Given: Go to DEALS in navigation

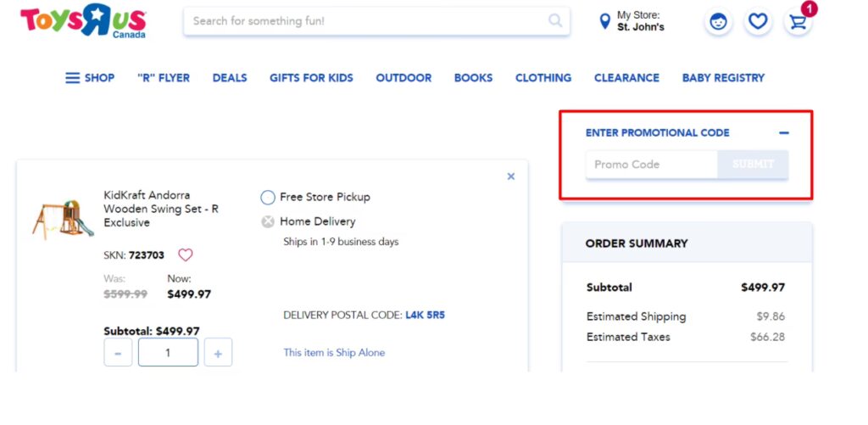Looking at the screenshot, I should 229,78.
